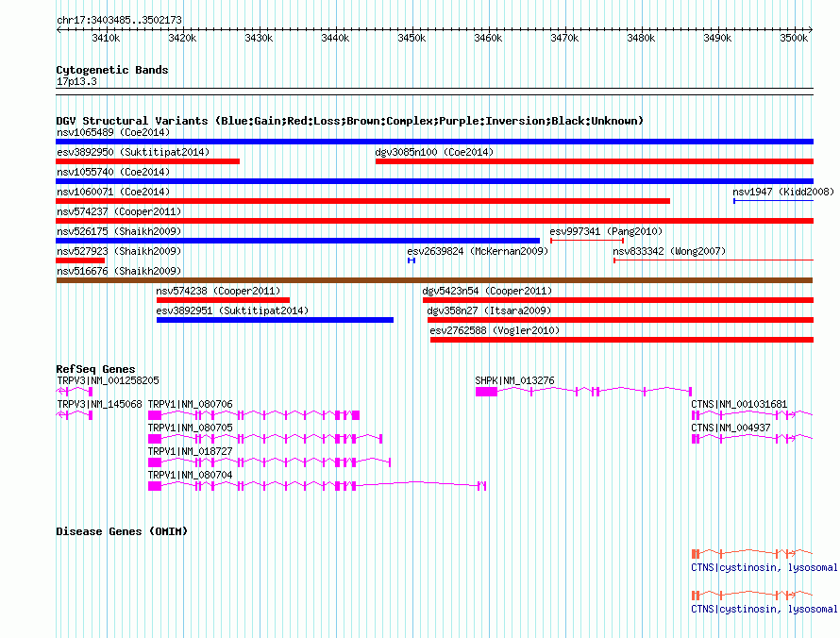This screenshot has height=638, width=840.
Task: Click the DGV Structural Variants track title
Action: pyautogui.click(x=349, y=121)
